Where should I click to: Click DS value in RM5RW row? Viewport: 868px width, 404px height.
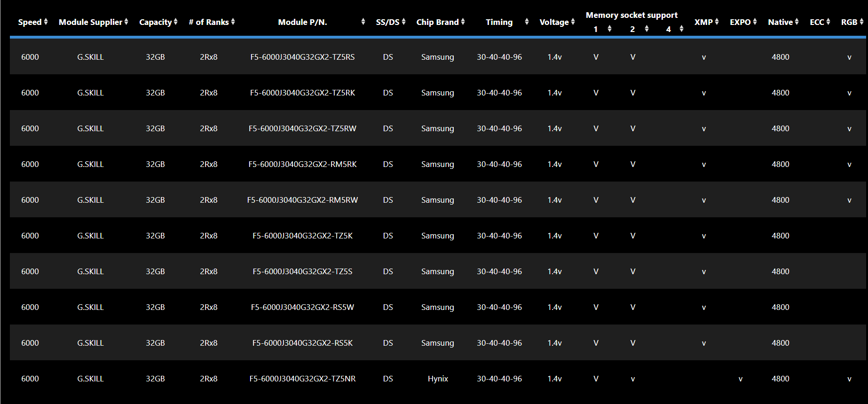point(388,200)
